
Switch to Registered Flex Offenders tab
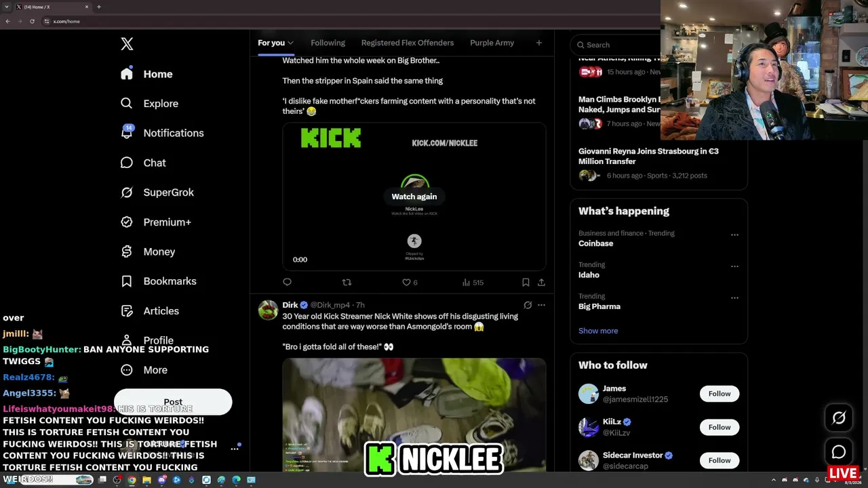(408, 43)
